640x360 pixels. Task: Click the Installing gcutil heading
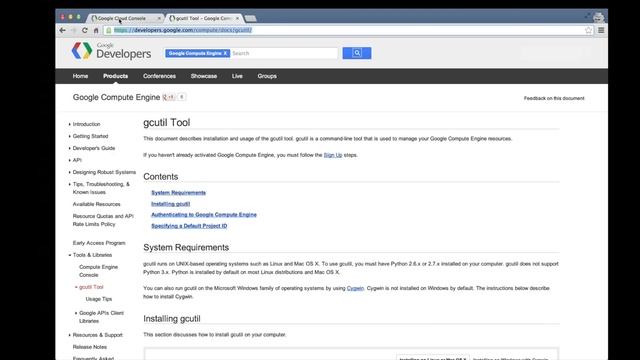(172, 319)
